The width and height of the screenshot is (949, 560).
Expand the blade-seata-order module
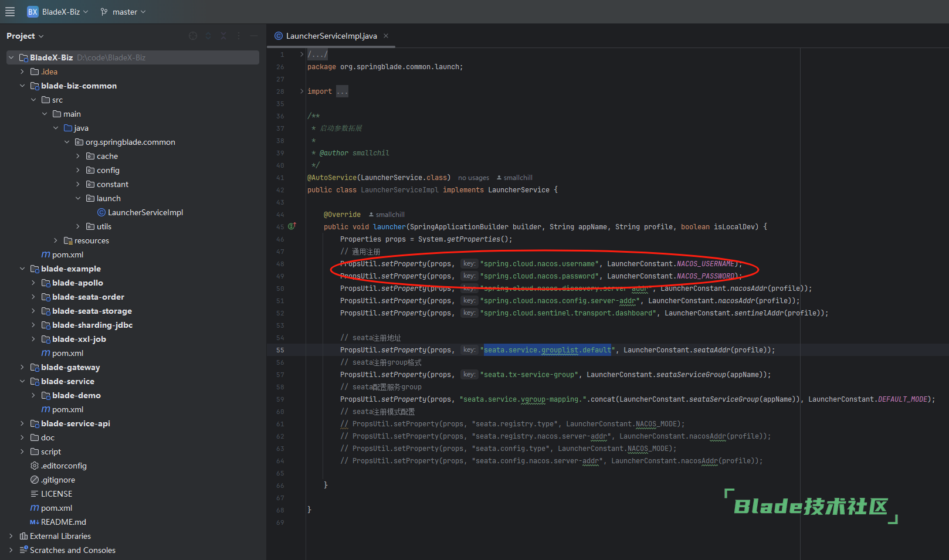pyautogui.click(x=33, y=297)
